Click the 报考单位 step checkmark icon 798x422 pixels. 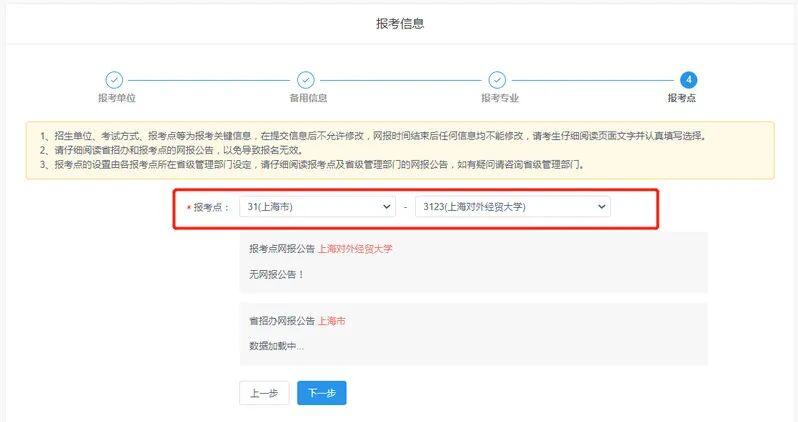coord(114,80)
